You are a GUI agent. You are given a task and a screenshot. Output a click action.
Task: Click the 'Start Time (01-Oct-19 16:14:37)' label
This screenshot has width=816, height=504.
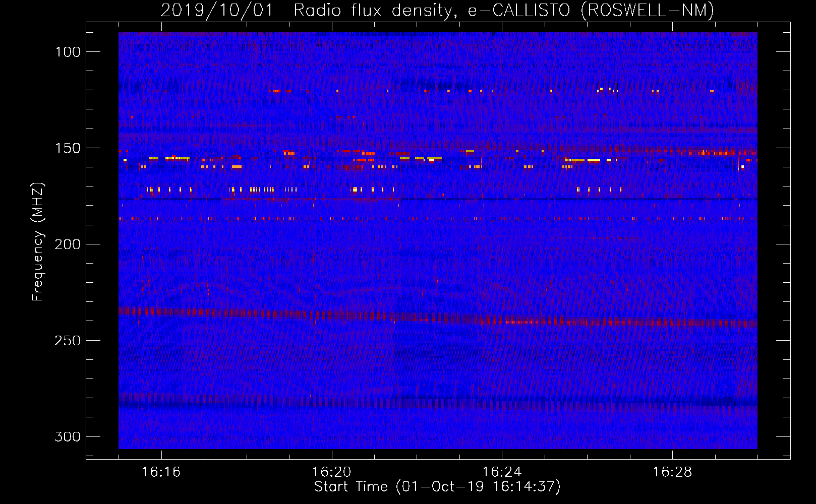pos(437,487)
